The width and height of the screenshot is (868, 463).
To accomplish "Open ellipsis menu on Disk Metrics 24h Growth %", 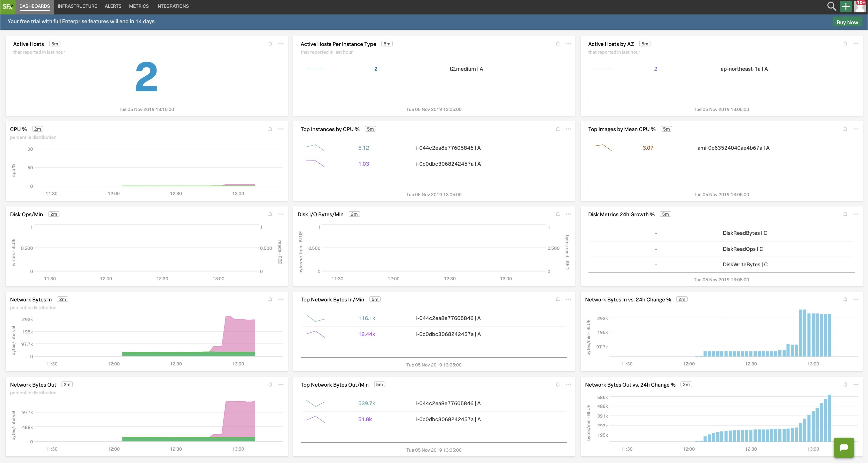I will point(856,214).
